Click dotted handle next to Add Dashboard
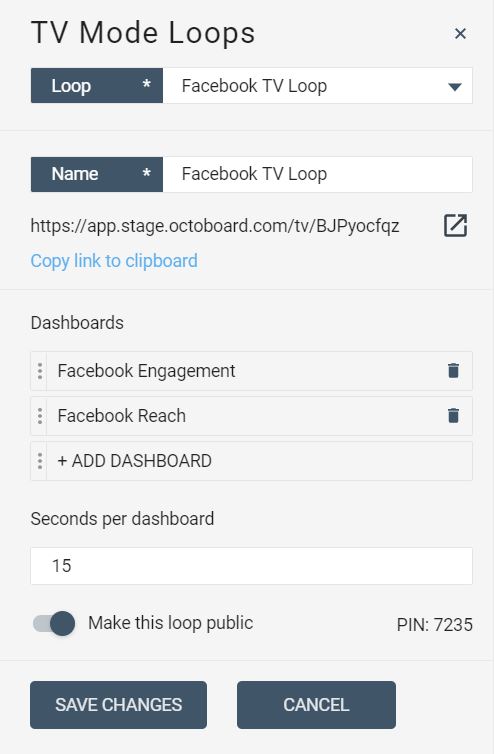Screen dimensions: 494x754 click(x=39, y=461)
